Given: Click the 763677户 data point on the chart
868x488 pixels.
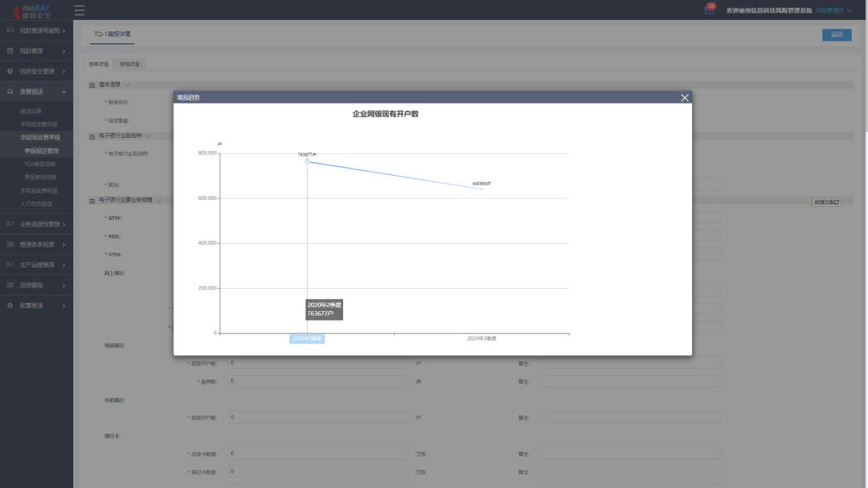Looking at the screenshot, I should pyautogui.click(x=307, y=162).
